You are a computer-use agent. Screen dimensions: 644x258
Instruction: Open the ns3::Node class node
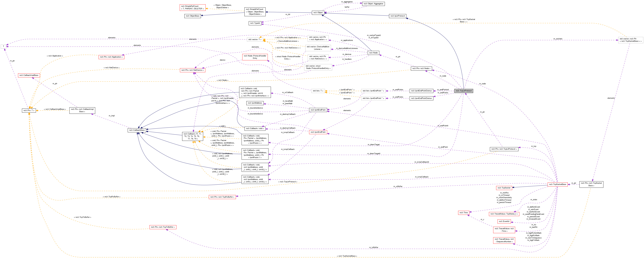[374, 53]
